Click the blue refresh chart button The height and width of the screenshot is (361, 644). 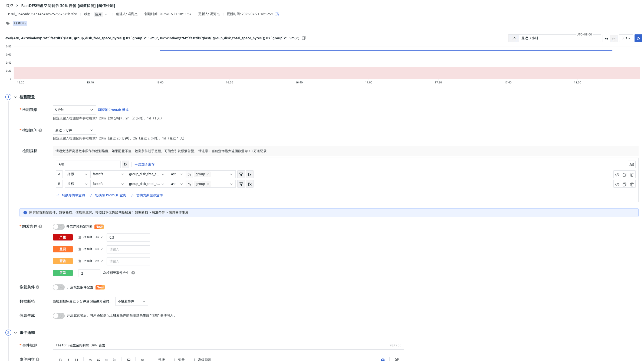(638, 38)
